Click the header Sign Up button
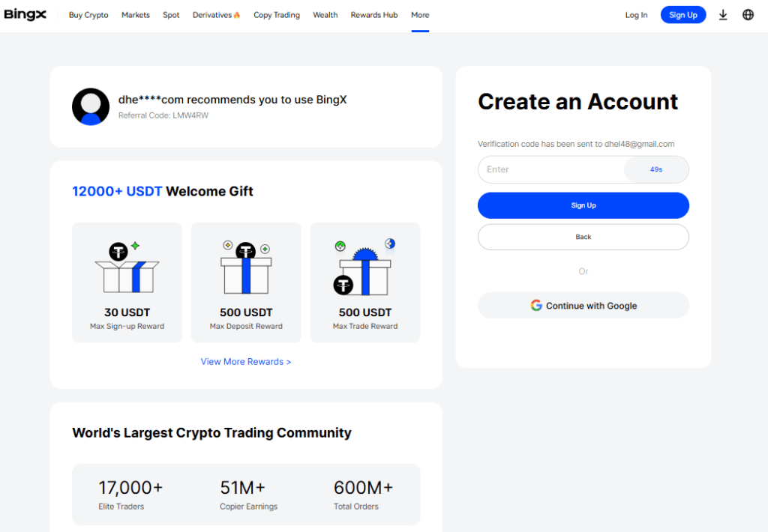This screenshot has width=768, height=532. [683, 15]
